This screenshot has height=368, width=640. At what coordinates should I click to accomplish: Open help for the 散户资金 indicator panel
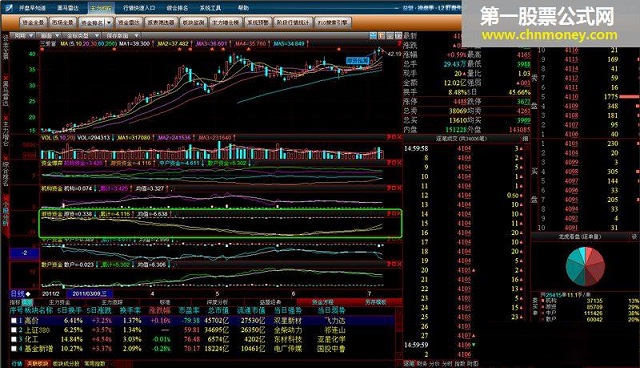click(x=389, y=264)
